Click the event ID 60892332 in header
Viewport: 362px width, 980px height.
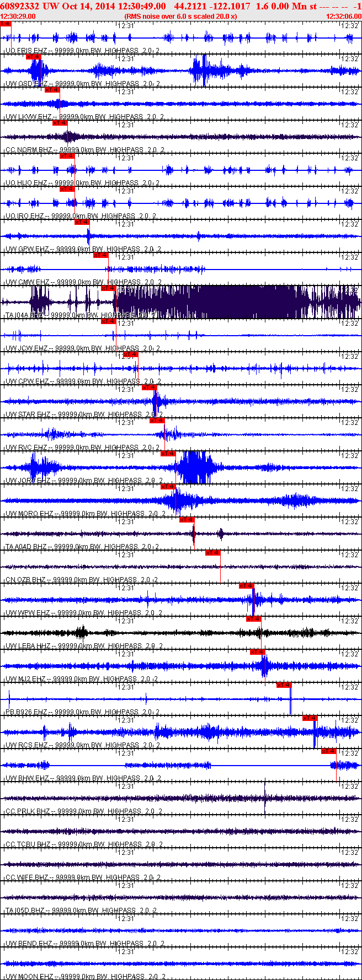pos(20,6)
